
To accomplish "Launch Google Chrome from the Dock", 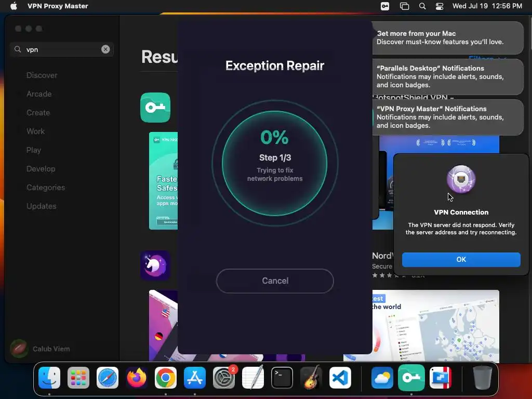I will pos(166,378).
